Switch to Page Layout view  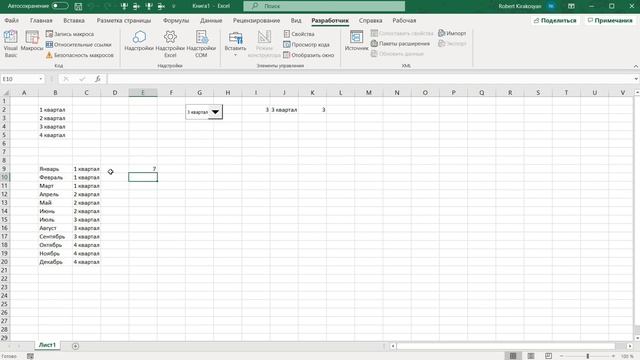(x=531, y=356)
